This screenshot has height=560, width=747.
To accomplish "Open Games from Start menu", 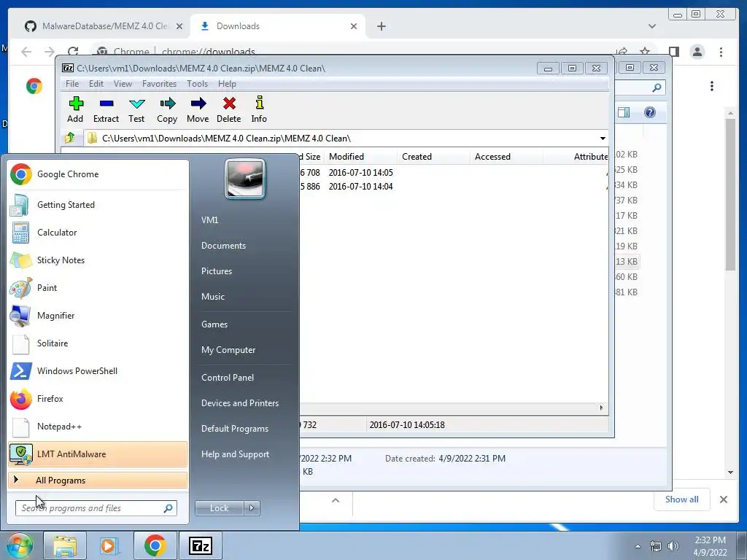I will click(x=214, y=324).
